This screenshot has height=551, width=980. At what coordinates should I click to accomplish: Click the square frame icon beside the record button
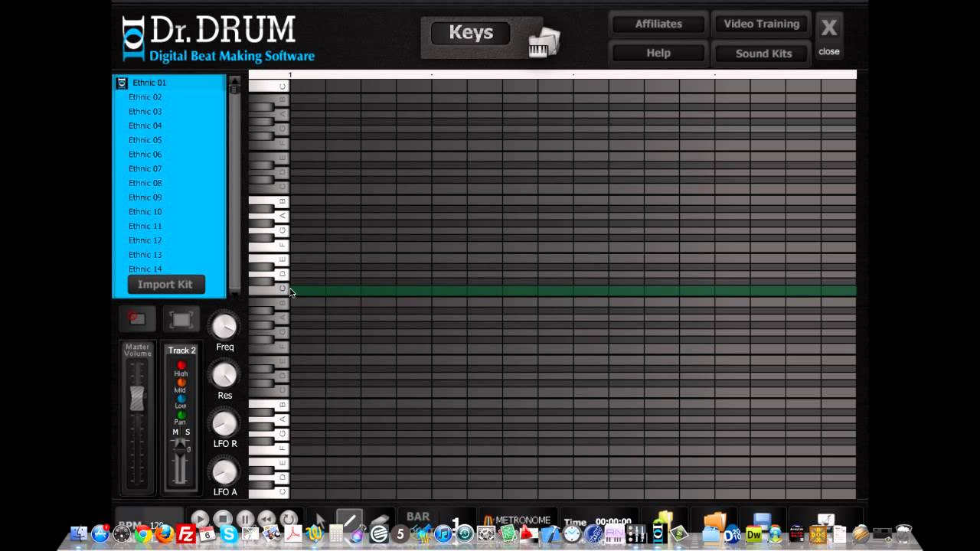point(181,319)
